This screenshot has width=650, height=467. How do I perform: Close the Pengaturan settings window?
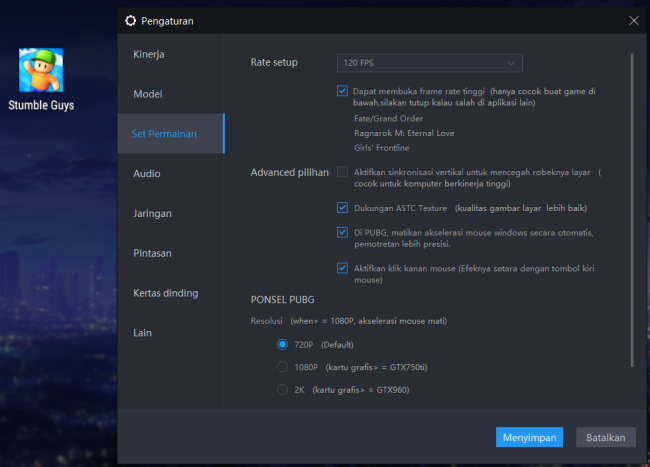[x=633, y=21]
